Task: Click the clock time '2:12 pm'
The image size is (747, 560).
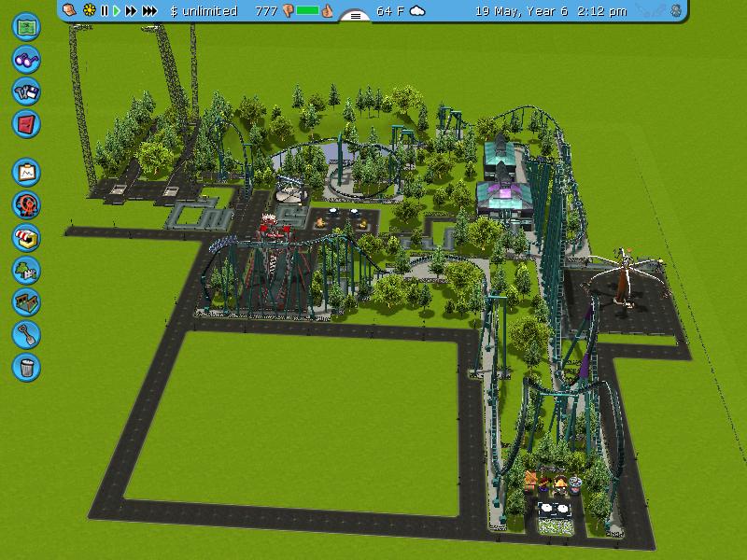Action: point(601,11)
